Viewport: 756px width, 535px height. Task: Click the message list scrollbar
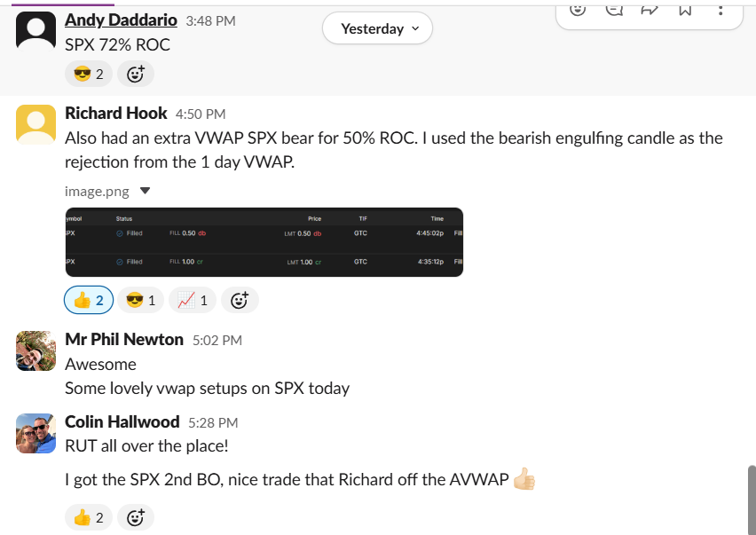pos(752,497)
